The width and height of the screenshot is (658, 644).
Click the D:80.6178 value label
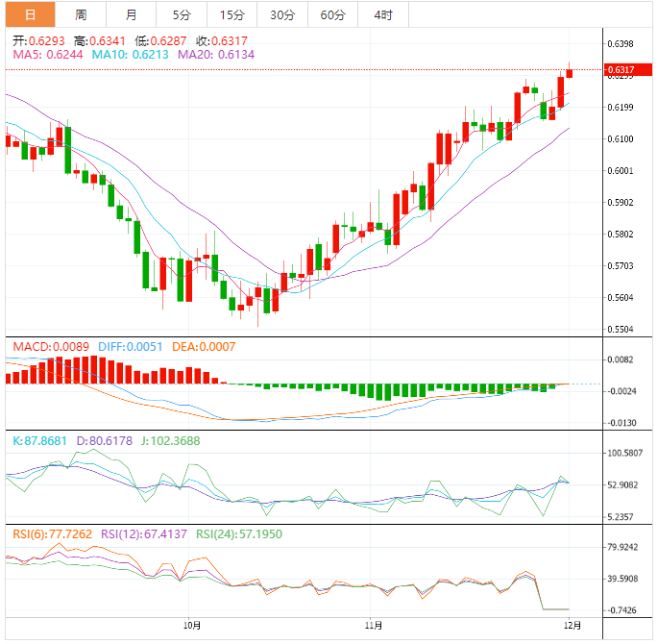click(x=104, y=441)
